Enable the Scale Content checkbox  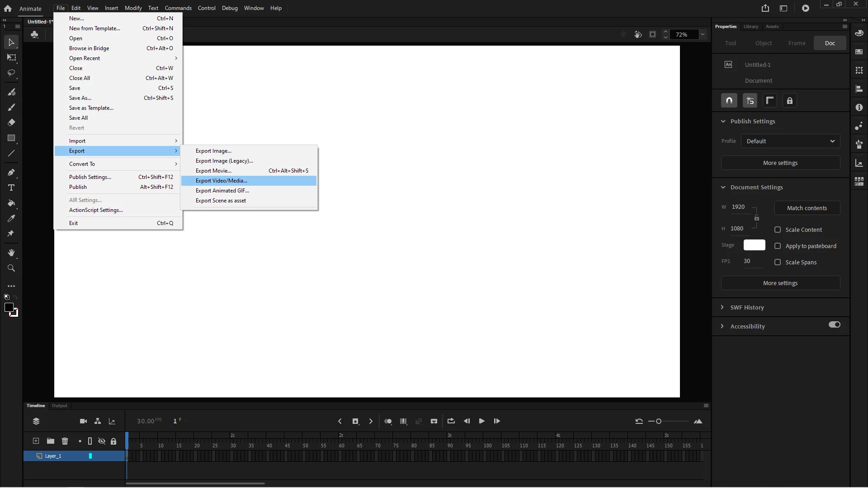pyautogui.click(x=778, y=230)
